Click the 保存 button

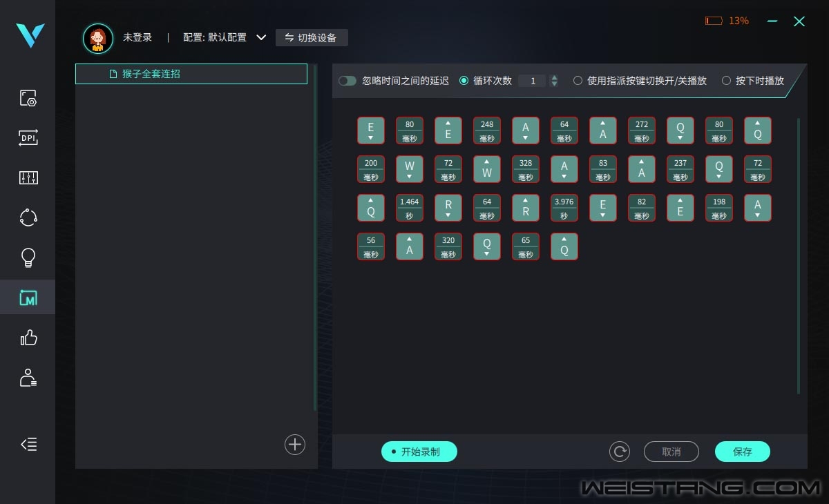(742, 452)
